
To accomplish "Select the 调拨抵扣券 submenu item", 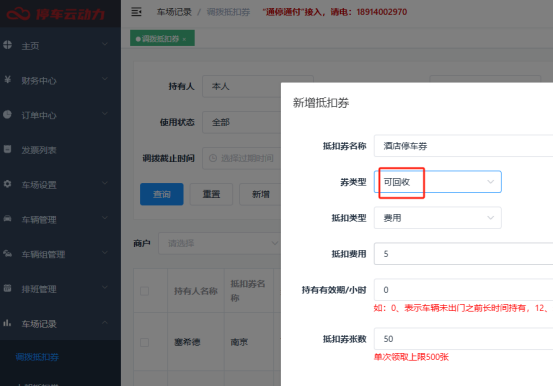I will pyautogui.click(x=37, y=357).
